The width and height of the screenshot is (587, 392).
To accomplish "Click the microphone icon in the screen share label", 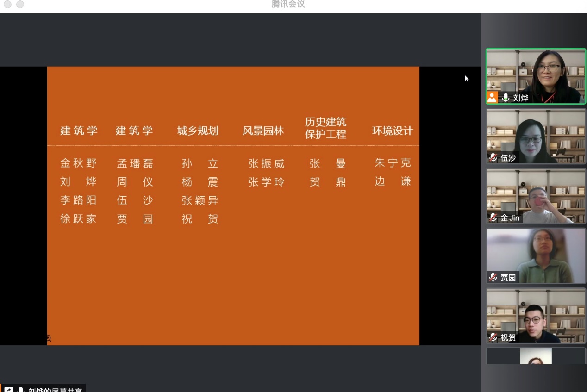I will [20, 390].
